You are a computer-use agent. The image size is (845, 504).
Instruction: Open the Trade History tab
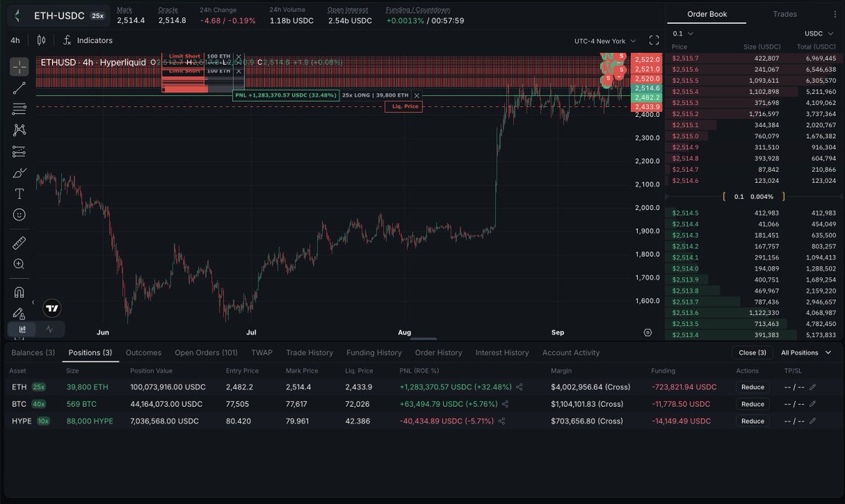(x=309, y=353)
